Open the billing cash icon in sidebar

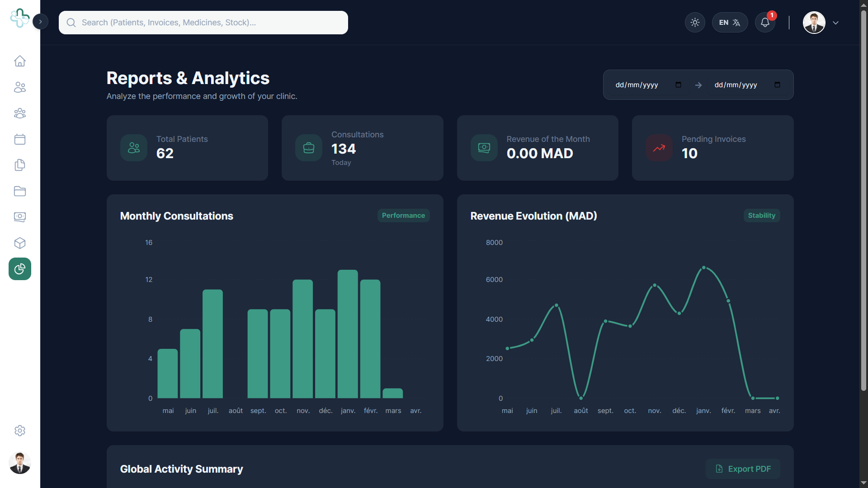pyautogui.click(x=20, y=217)
